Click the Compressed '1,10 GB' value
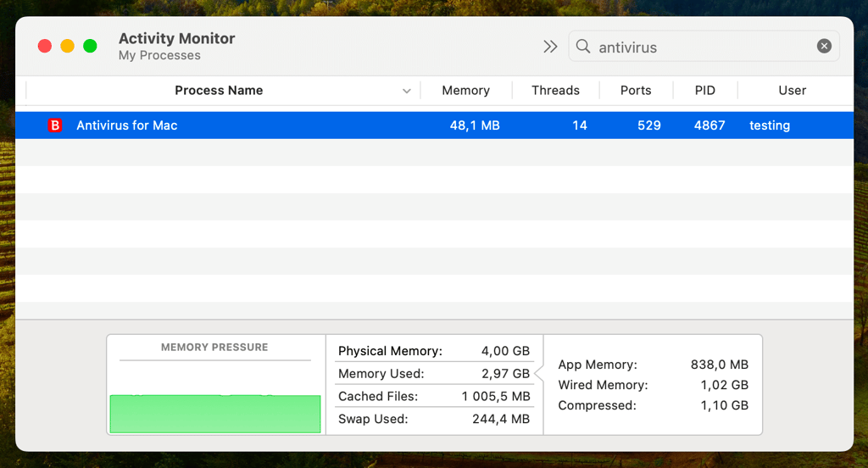The height and width of the screenshot is (468, 868). [724, 405]
